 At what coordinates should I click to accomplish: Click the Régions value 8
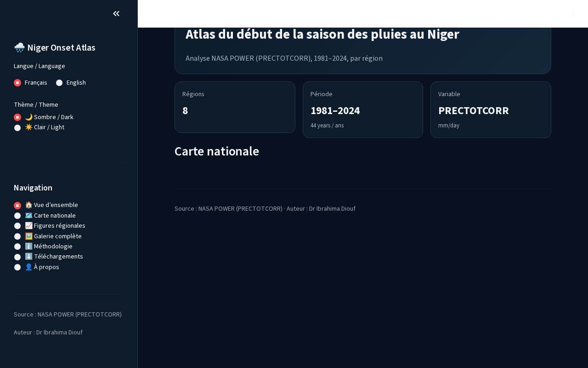[x=185, y=111]
